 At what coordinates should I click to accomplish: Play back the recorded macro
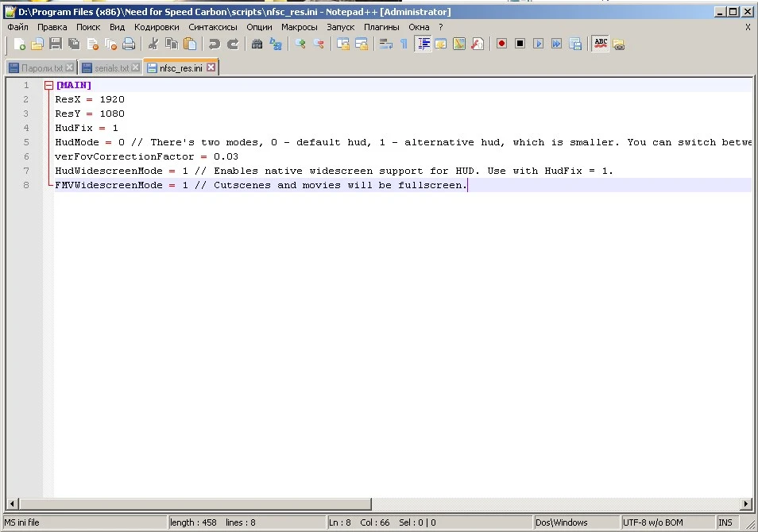click(x=538, y=44)
